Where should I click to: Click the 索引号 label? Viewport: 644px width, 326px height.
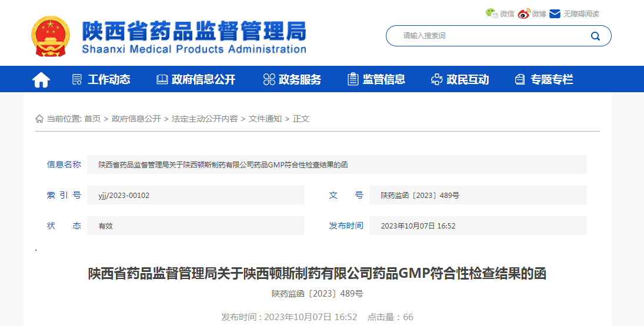64,195
